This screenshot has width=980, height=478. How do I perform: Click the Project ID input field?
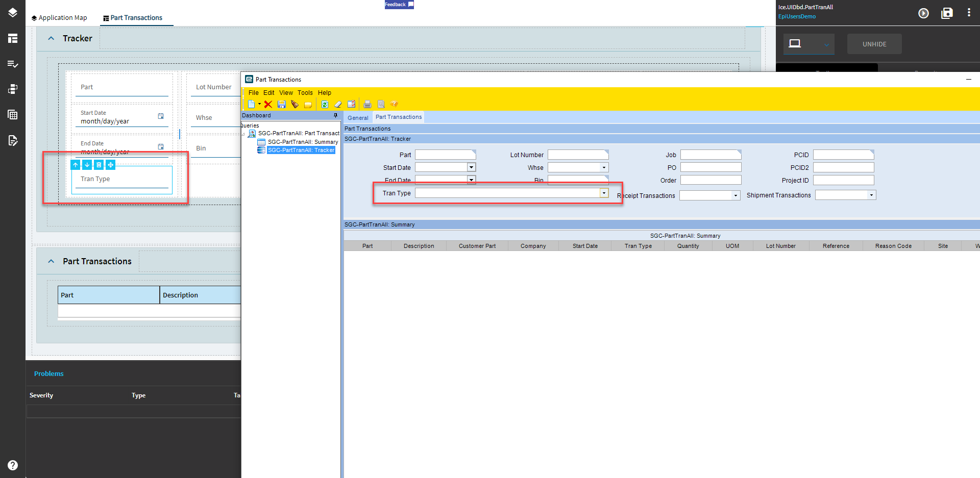(x=843, y=180)
